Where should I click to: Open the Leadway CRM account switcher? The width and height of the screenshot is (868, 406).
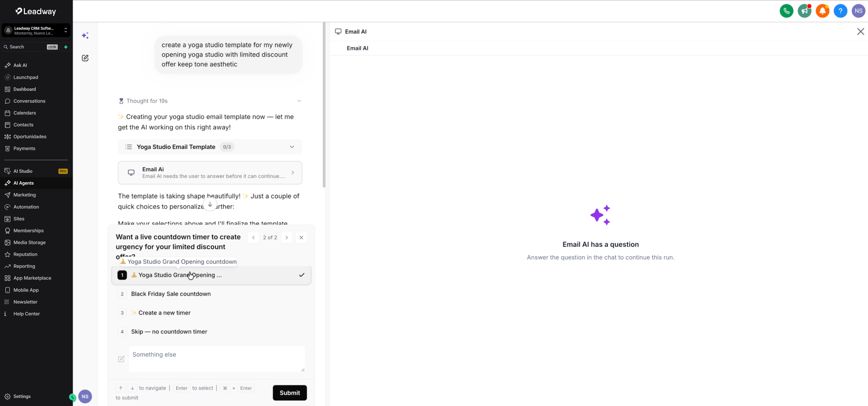tap(36, 30)
